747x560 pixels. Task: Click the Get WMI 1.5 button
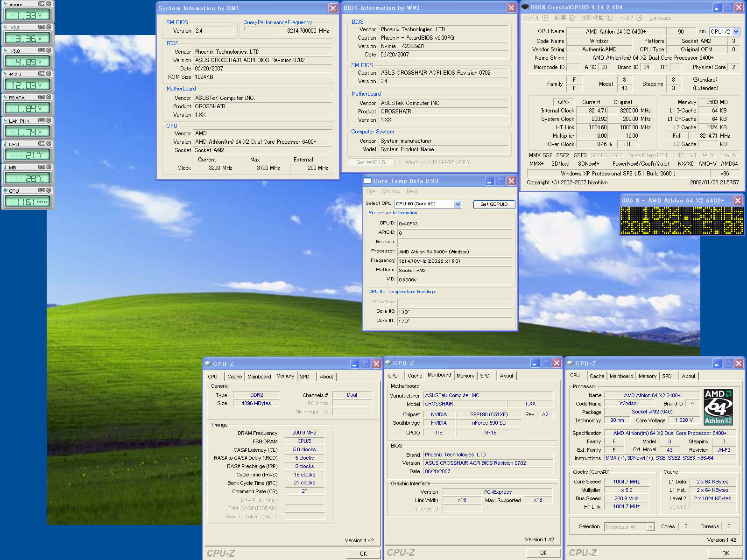(371, 162)
